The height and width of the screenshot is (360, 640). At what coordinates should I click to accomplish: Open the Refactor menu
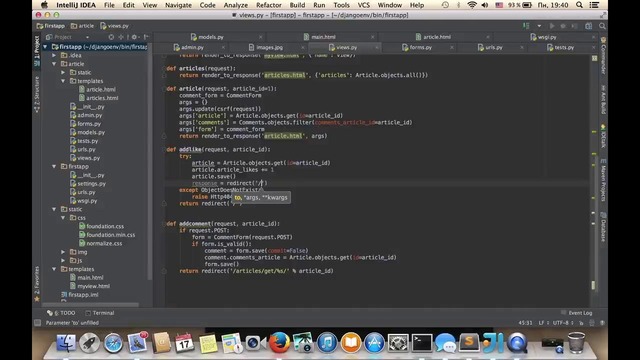(269, 5)
